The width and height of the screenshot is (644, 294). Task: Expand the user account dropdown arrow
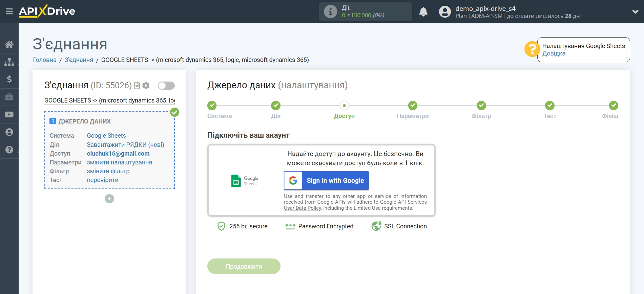coord(635,12)
